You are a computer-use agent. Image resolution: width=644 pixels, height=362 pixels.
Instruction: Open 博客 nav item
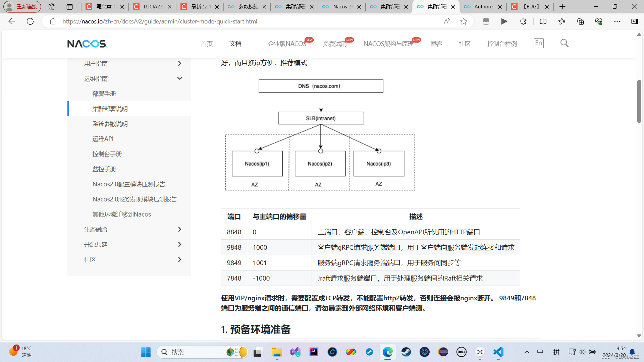436,44
